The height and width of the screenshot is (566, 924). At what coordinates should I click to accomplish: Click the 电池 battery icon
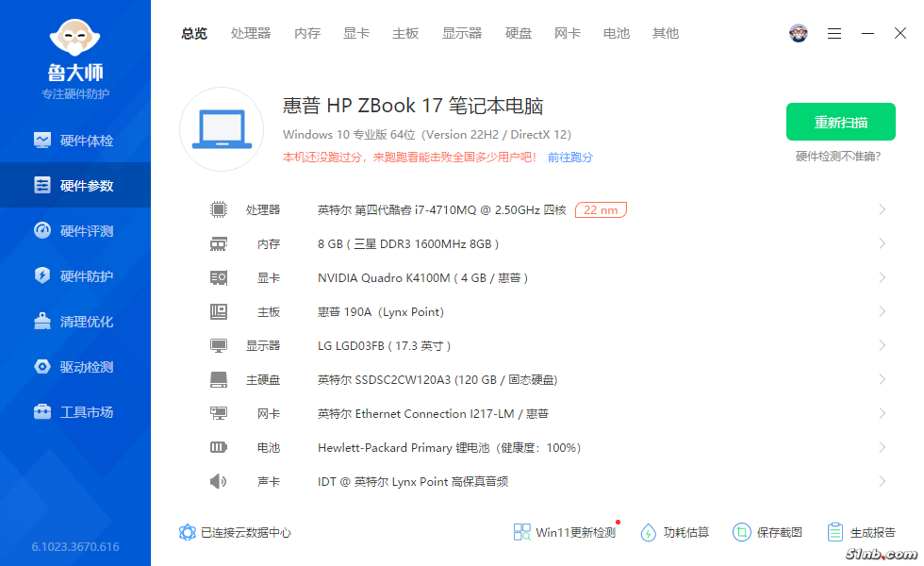pos(219,447)
